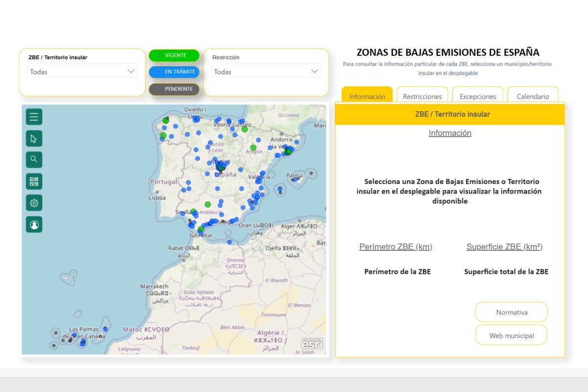Open the Excepciones tab
The height and width of the screenshot is (392, 588).
477,97
